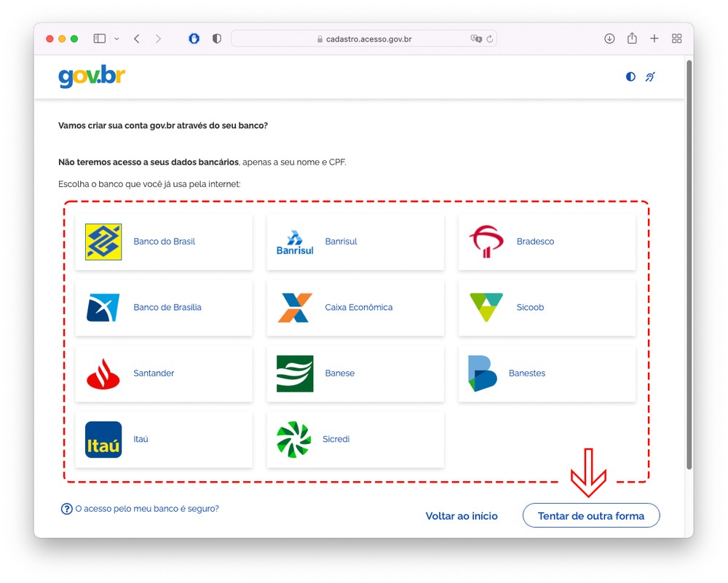This screenshot has width=728, height=583.
Task: Open the tab overview grid
Action: click(676, 39)
